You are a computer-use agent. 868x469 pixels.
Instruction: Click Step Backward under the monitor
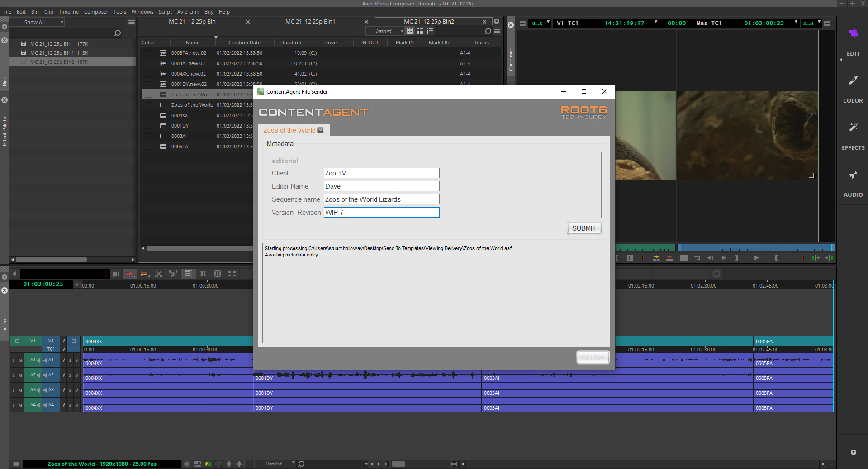click(710, 258)
